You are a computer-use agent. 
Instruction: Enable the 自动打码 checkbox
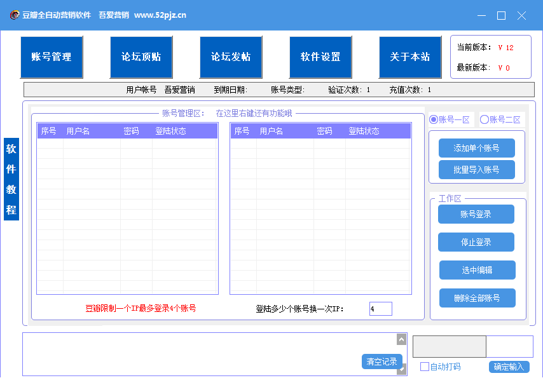[x=425, y=367]
